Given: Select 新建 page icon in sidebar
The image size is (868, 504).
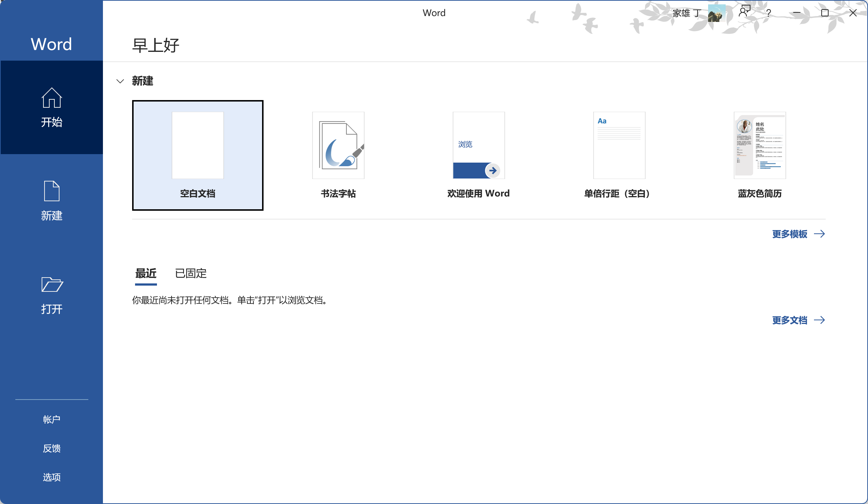Looking at the screenshot, I should tap(51, 201).
